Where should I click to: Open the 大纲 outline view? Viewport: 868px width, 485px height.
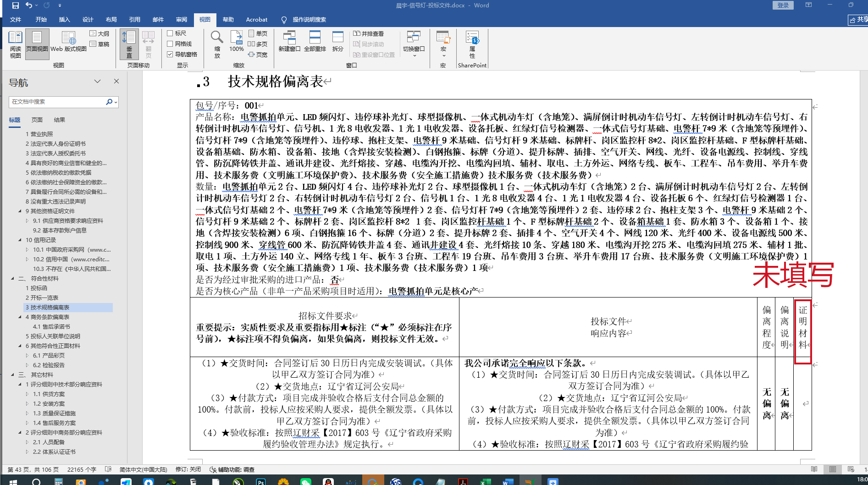click(100, 33)
